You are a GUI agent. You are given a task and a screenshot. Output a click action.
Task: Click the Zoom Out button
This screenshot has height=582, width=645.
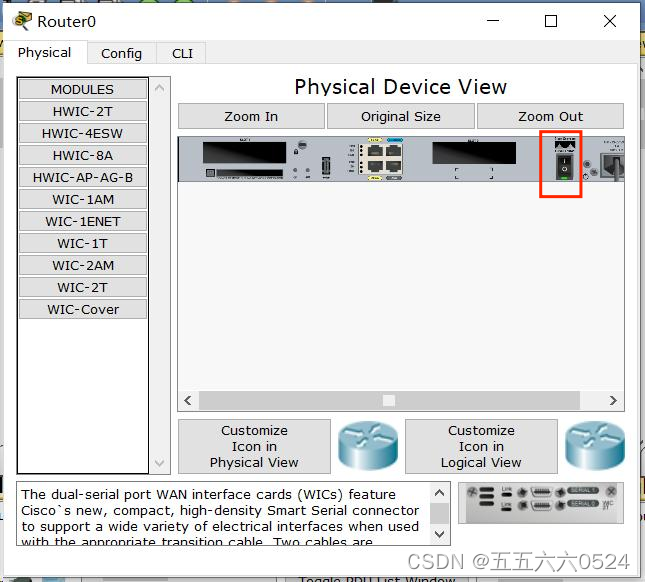(550, 116)
